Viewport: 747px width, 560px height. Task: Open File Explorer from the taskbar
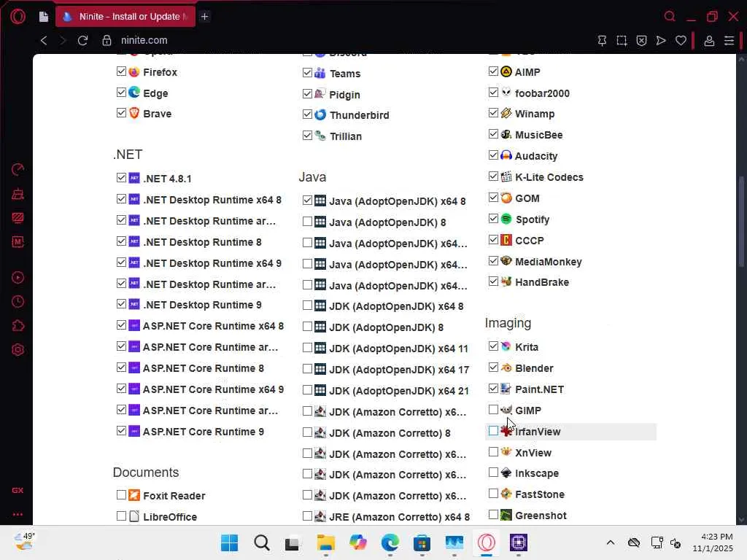pos(326,542)
